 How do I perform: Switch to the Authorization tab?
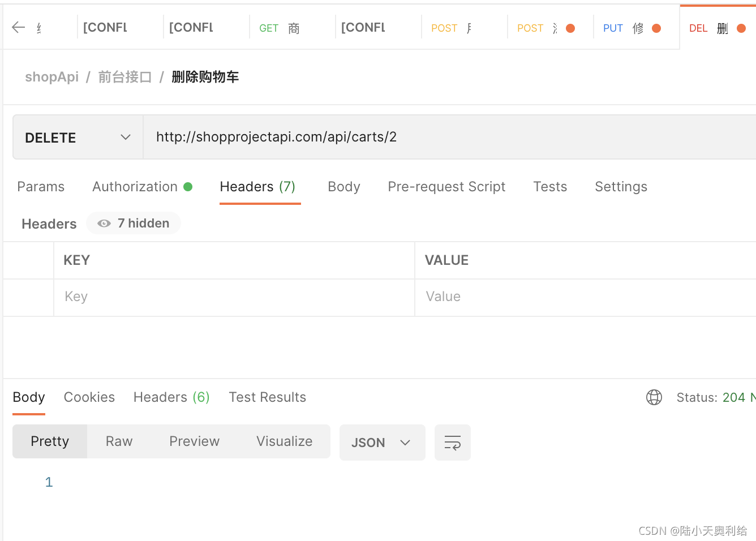tap(142, 187)
